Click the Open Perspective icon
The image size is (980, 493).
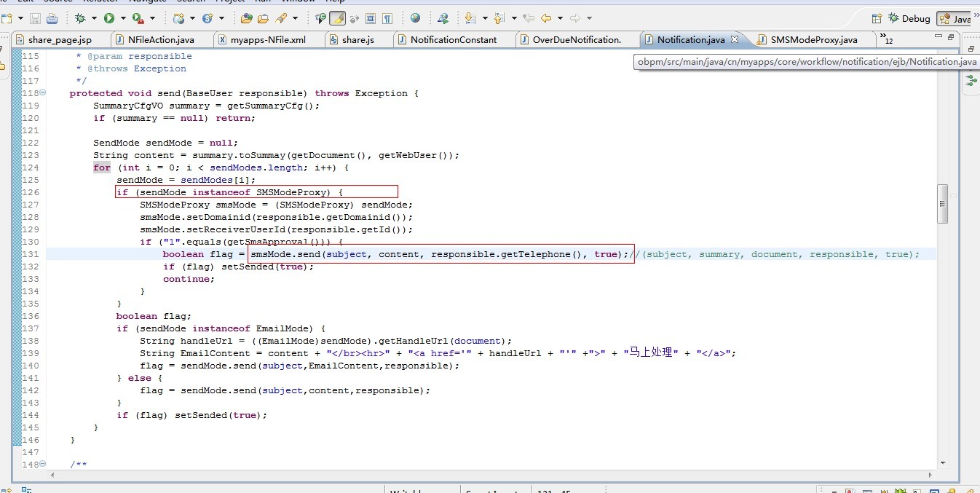(877, 19)
